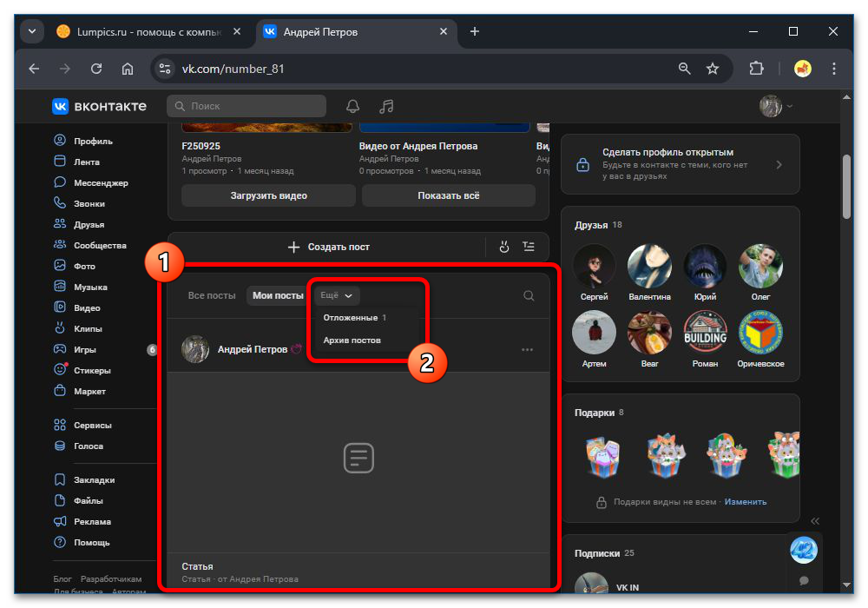Viewport: 868px width, 608px height.
Task: Open Лента news feed
Action: click(77, 162)
